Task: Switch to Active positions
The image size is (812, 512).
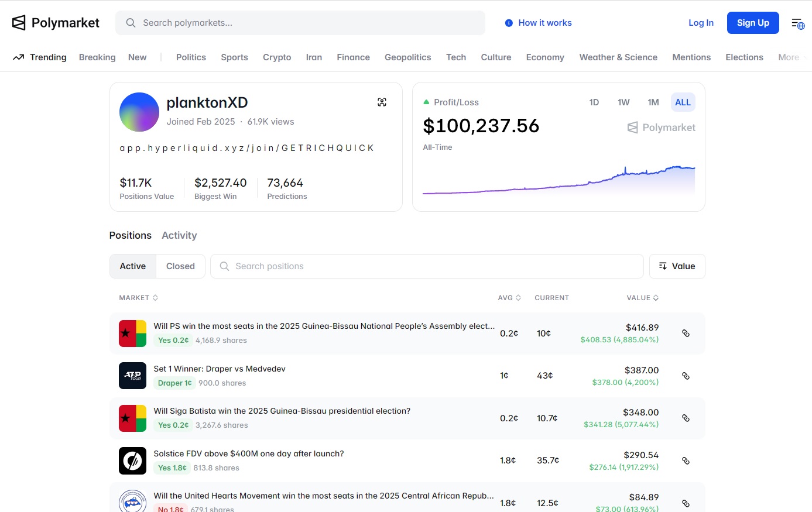Action: point(133,266)
